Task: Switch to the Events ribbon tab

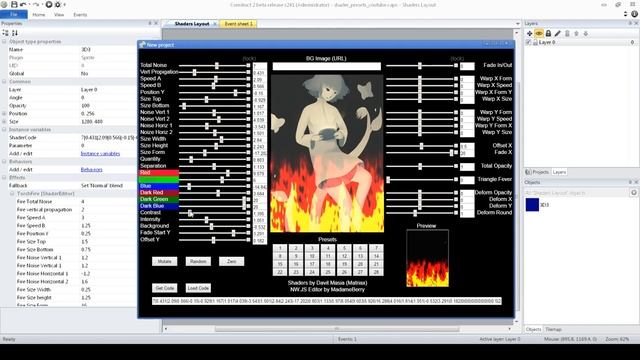Action: coord(80,15)
